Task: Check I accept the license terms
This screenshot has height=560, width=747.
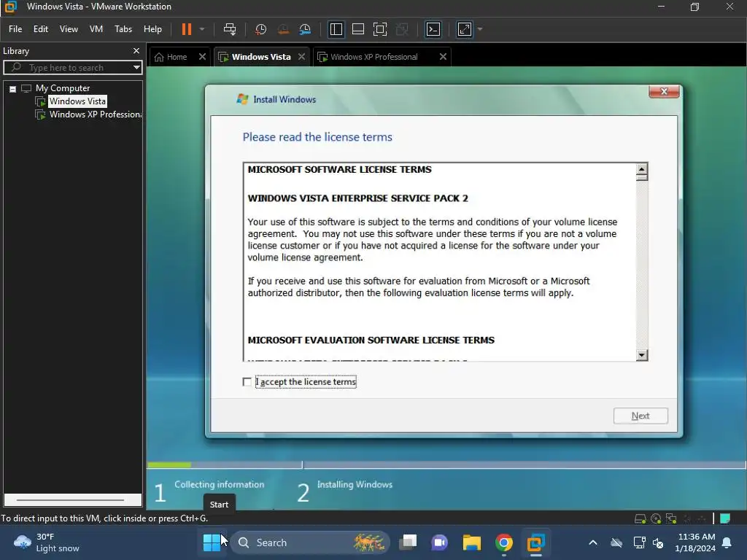Action: pos(247,382)
